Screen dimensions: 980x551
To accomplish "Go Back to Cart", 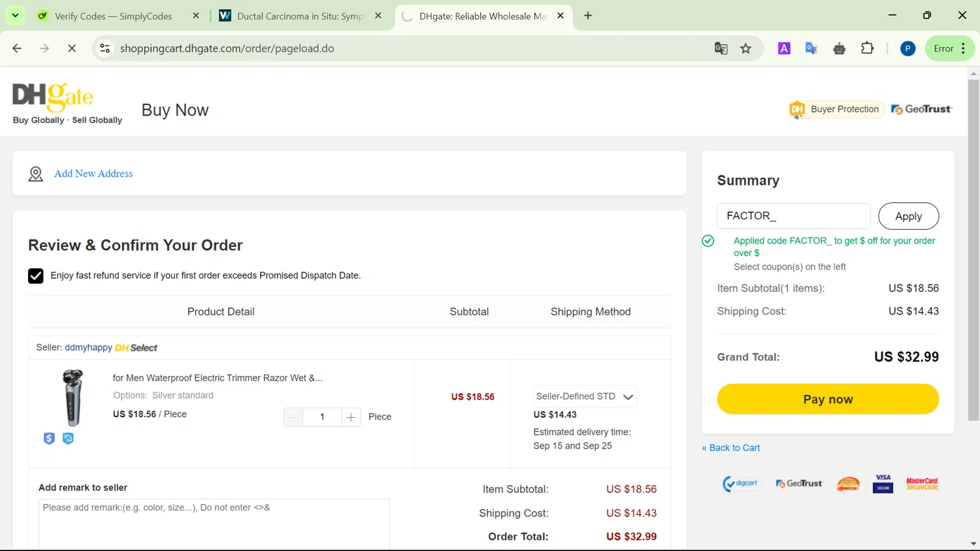I will pyautogui.click(x=731, y=448).
